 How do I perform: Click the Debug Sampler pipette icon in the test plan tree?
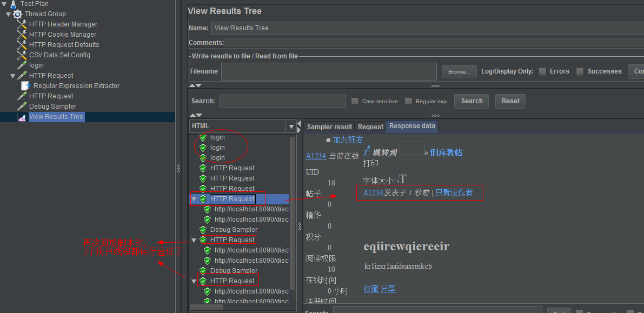pos(22,106)
